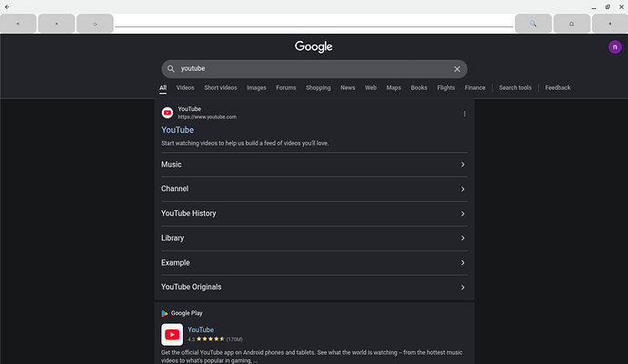628x364 pixels.
Task: Click the browser back navigation button
Action: click(18, 24)
